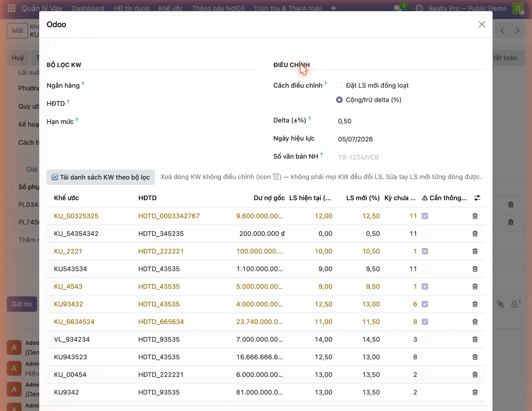Delete the KU_00325325 row with trash icon

coord(475,216)
